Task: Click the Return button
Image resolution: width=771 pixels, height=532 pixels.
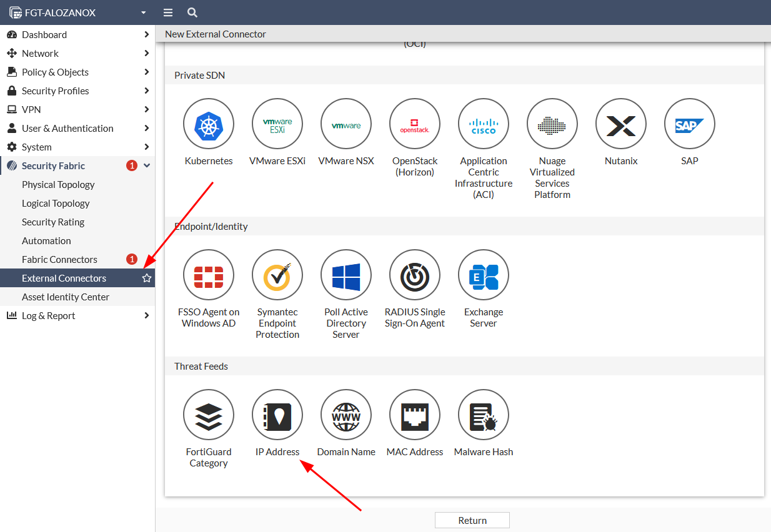Action: click(472, 520)
